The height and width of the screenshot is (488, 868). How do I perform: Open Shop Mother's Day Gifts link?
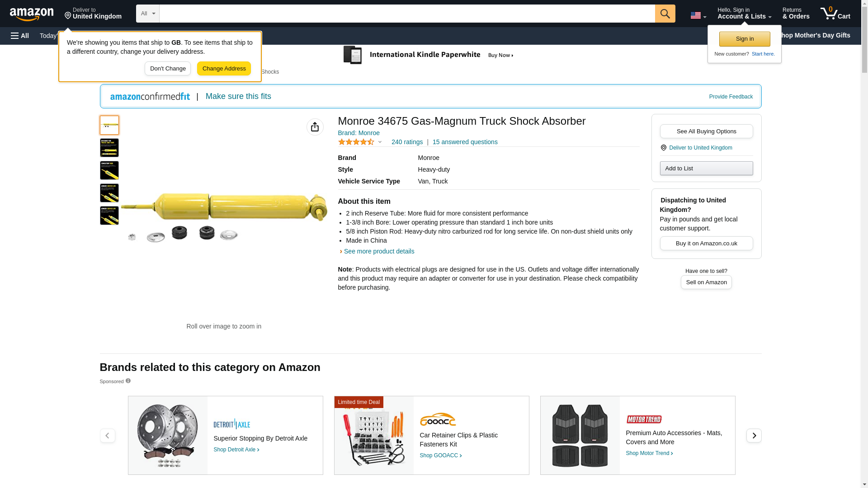point(814,35)
